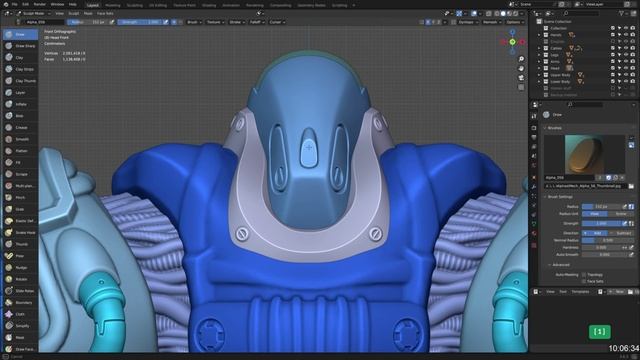The image size is (640, 360).
Task: Select the Rotate brush tool
Action: 20,279
